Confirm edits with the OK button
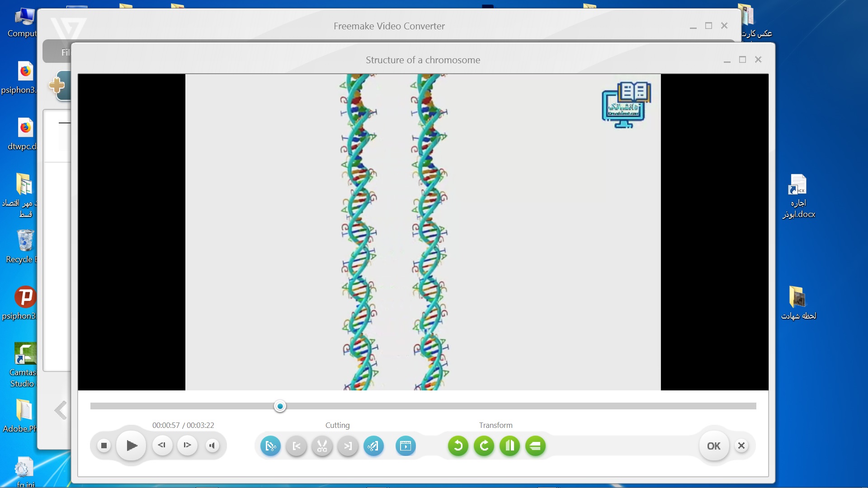Image resolution: width=868 pixels, height=488 pixels. (x=714, y=446)
